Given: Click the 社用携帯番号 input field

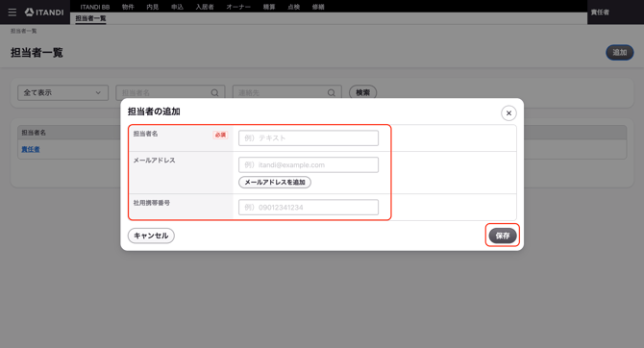Looking at the screenshot, I should point(309,207).
